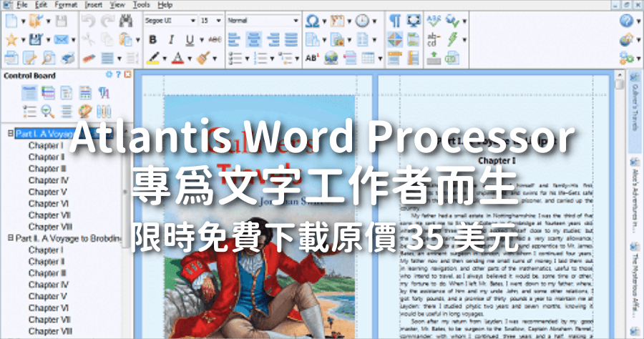Switch to Gulliver's Travels document tab
This screenshot has width=644, height=339.
[x=635, y=112]
